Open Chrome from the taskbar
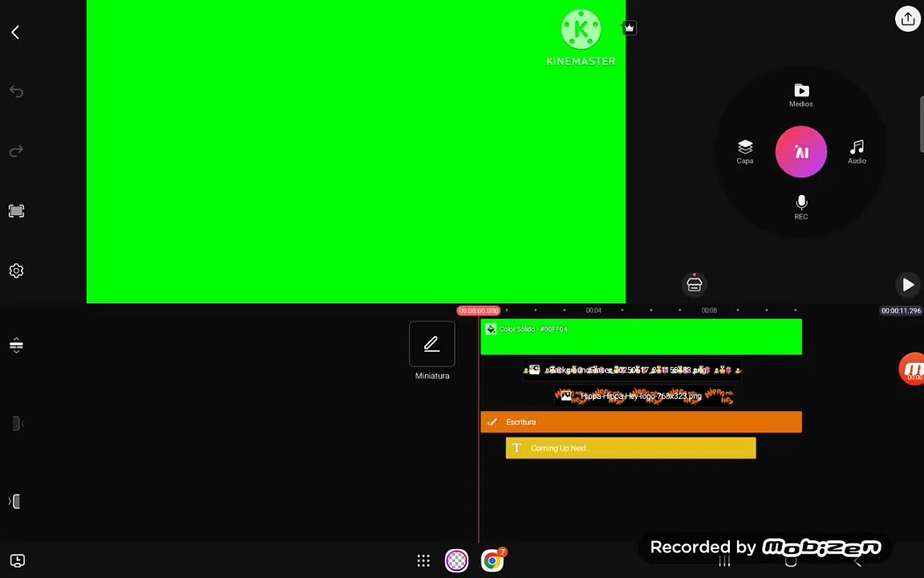The height and width of the screenshot is (578, 924). coord(492,561)
